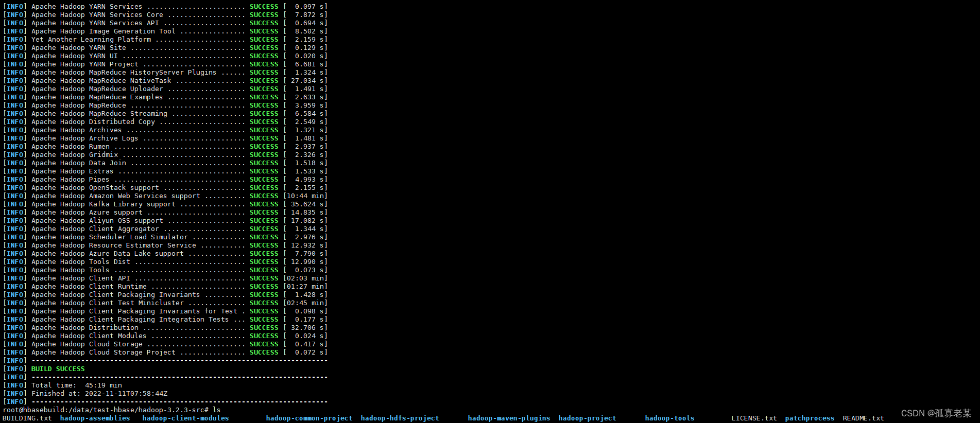Click the 'Apache Hadoop Data Join' line
This screenshot has height=423, width=980.
coord(165,163)
